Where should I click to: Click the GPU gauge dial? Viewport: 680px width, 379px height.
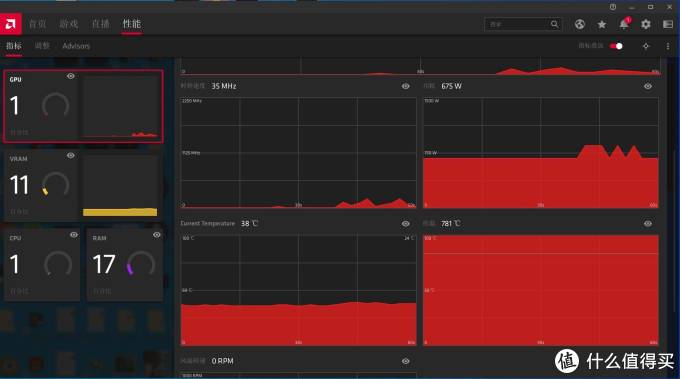click(56, 106)
